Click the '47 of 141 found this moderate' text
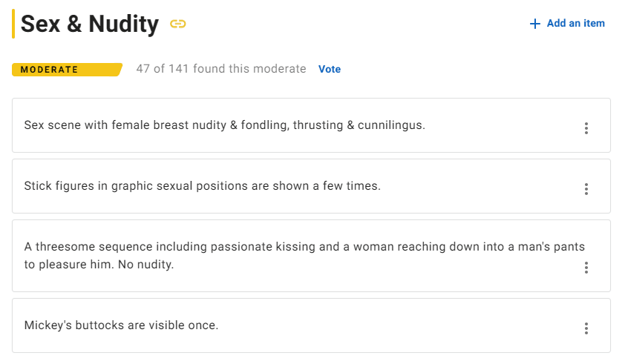Image resolution: width=625 pixels, height=364 pixels. tap(220, 69)
